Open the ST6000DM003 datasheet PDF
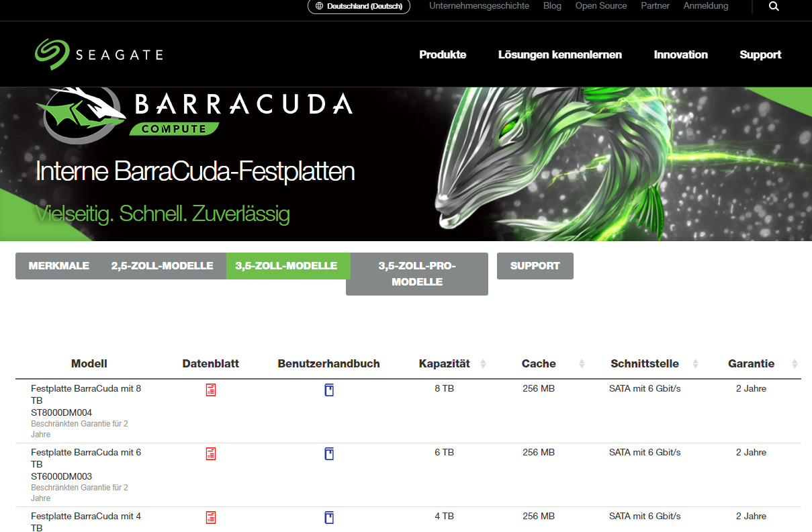 coord(211,453)
